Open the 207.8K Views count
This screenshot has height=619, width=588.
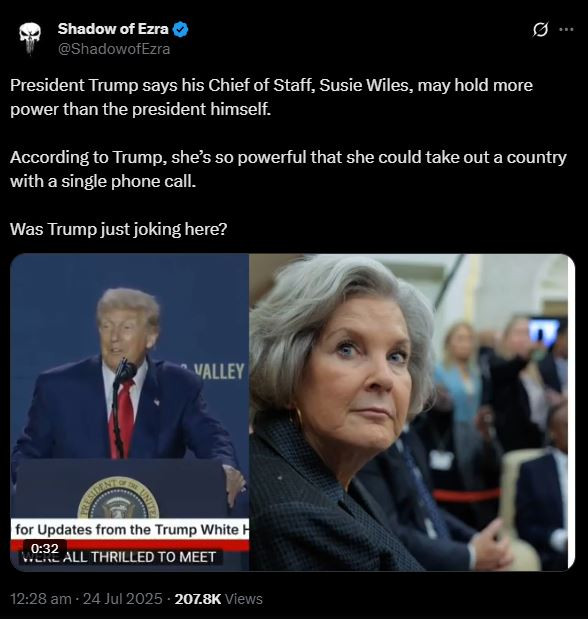click(x=218, y=599)
